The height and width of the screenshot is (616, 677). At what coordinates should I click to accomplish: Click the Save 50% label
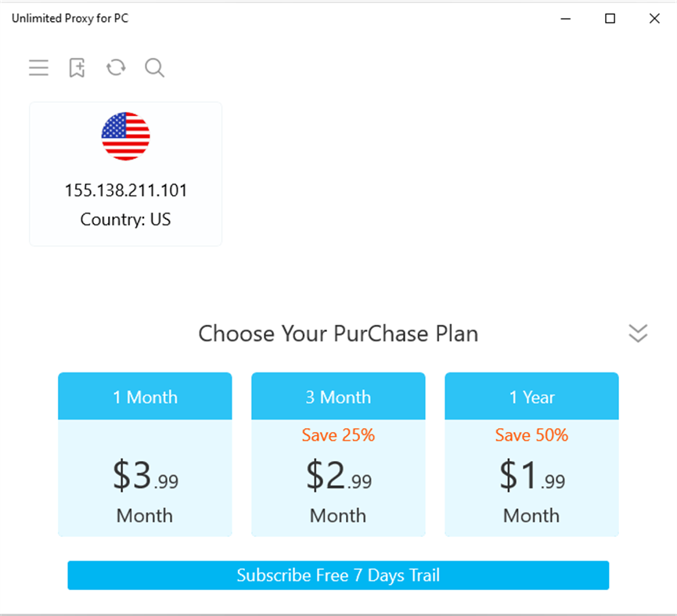531,435
